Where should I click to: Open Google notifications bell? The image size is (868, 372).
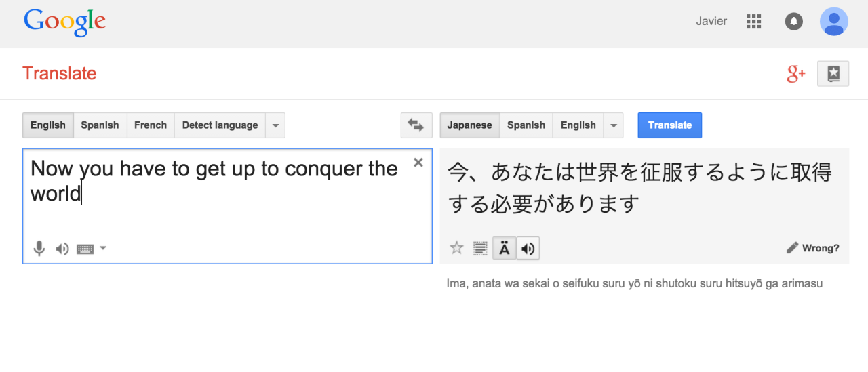click(793, 22)
